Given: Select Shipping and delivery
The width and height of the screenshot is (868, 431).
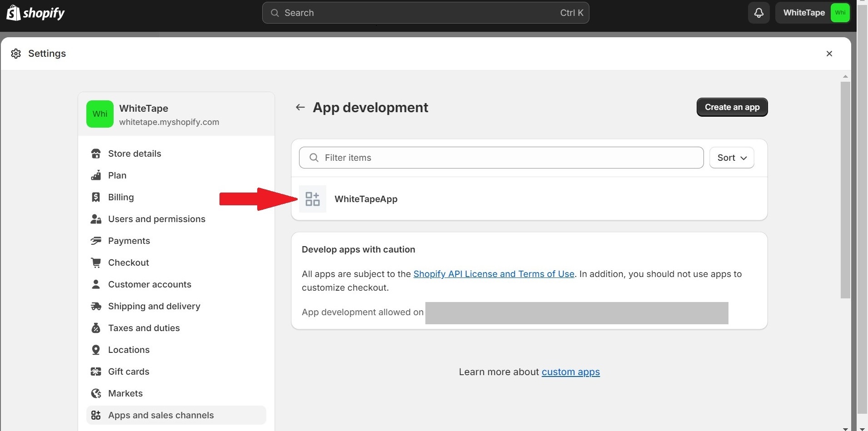Looking at the screenshot, I should [176, 306].
